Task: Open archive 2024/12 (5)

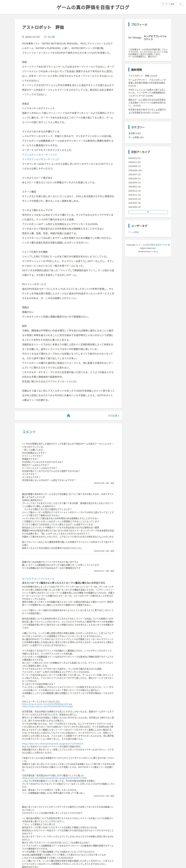Action: [x=134, y=158]
